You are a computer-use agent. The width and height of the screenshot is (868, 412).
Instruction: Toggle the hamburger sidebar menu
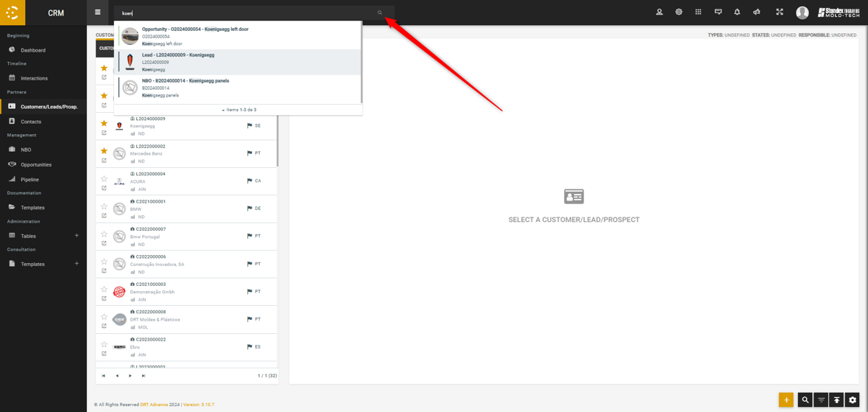[x=97, y=12]
